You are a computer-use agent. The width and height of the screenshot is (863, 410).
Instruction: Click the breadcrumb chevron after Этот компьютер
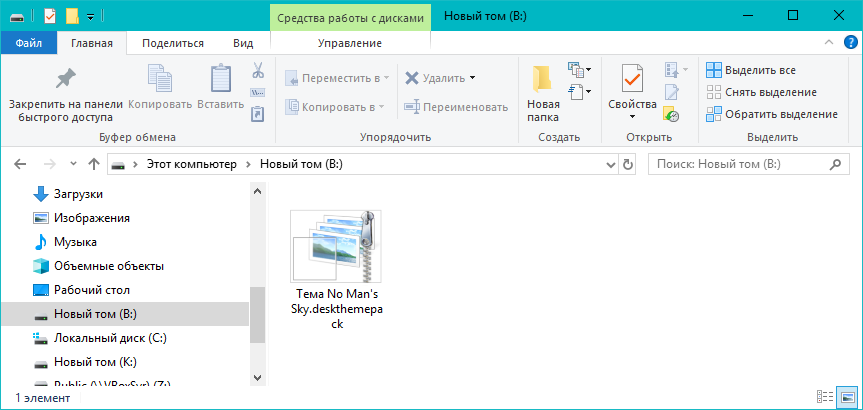coord(248,164)
